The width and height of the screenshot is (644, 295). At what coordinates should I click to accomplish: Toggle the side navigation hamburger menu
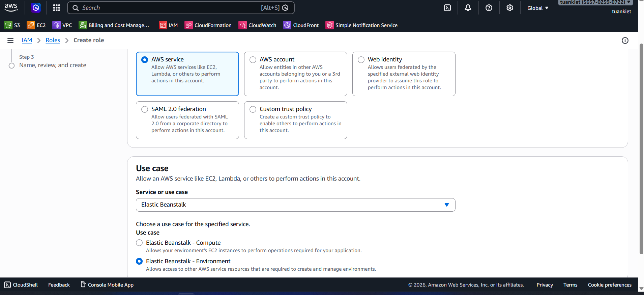coord(10,41)
